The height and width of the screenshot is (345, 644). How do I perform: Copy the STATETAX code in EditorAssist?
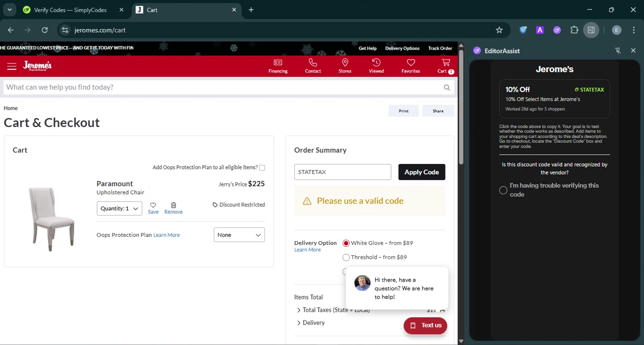pyautogui.click(x=589, y=90)
